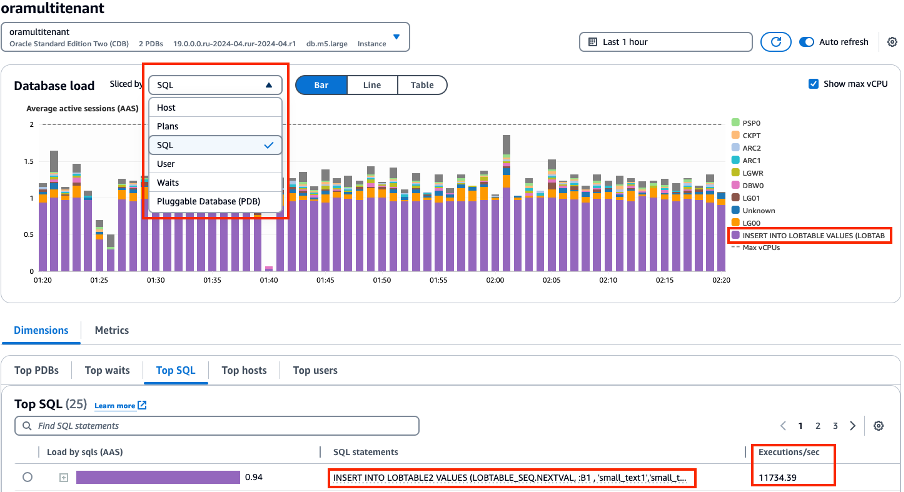Open the Top waits tab

click(x=106, y=370)
